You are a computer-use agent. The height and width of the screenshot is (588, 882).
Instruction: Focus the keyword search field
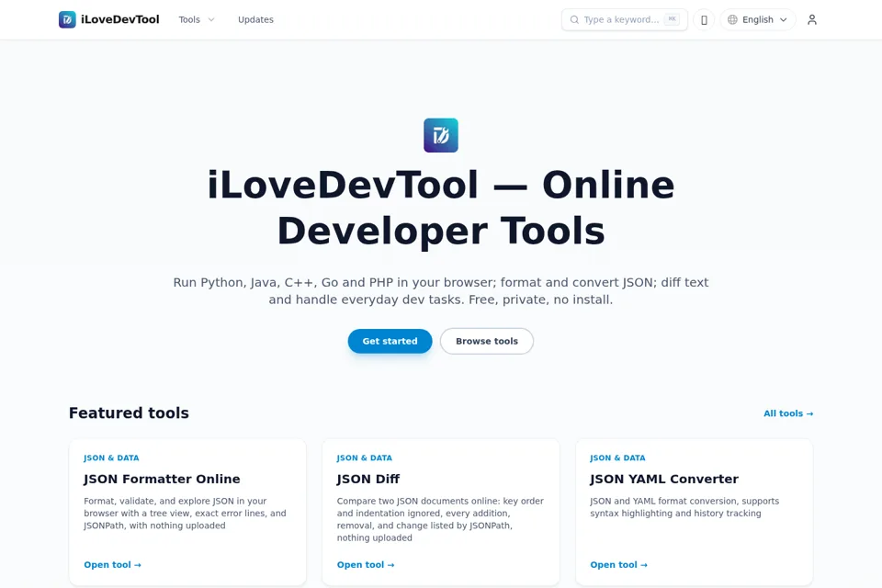tap(625, 19)
